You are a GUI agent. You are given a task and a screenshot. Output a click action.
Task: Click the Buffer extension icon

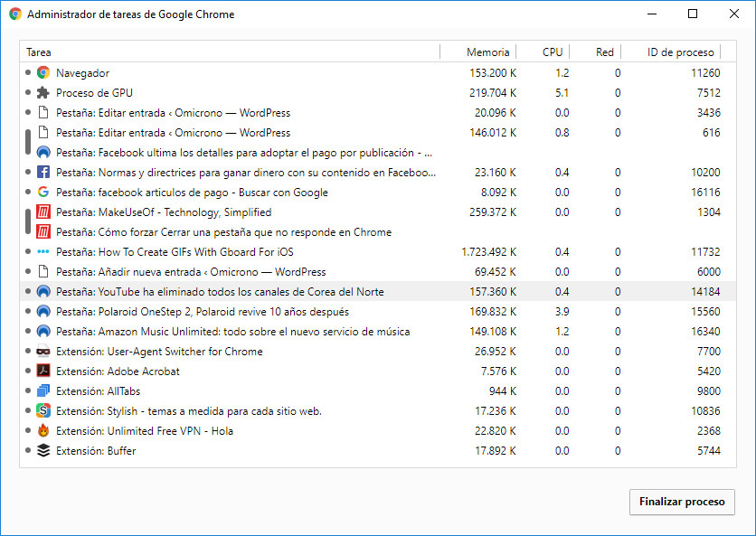pyautogui.click(x=43, y=450)
